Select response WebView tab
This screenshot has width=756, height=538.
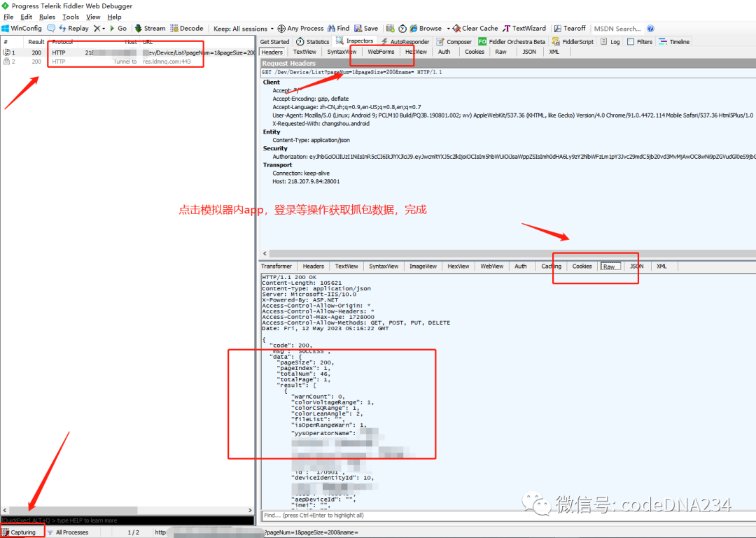tap(492, 266)
